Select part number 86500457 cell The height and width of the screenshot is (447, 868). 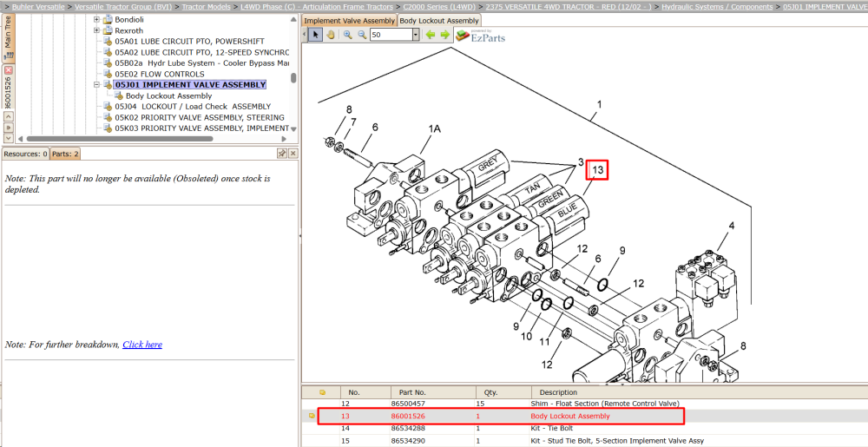tap(409, 404)
